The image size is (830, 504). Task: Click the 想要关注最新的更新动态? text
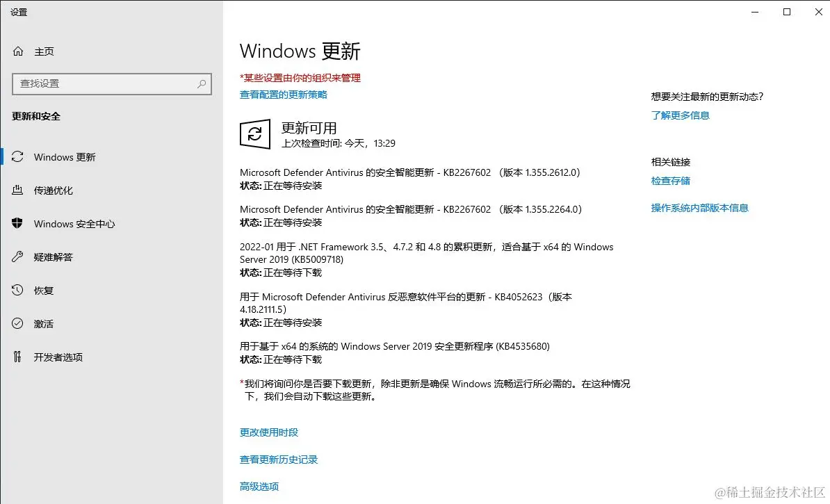707,97
